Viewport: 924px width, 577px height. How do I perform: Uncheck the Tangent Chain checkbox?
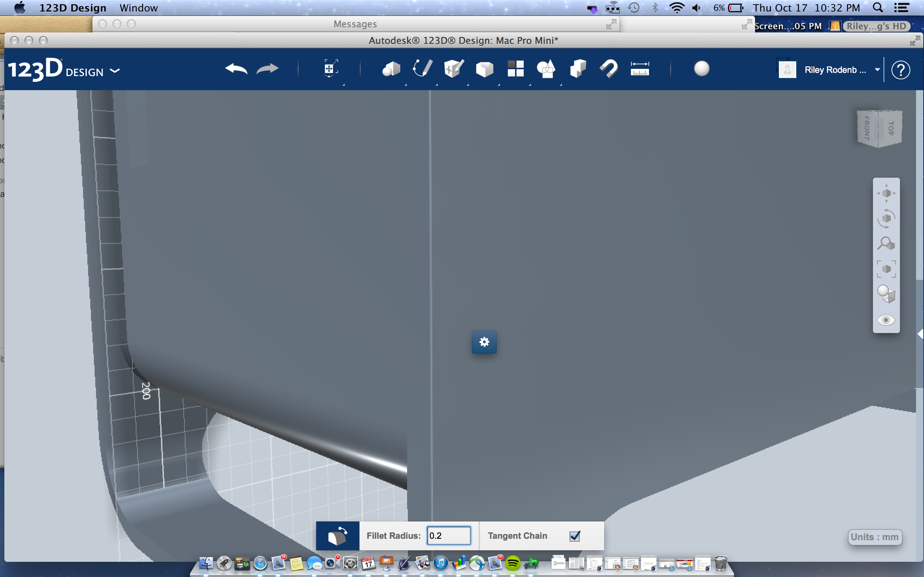pos(575,536)
